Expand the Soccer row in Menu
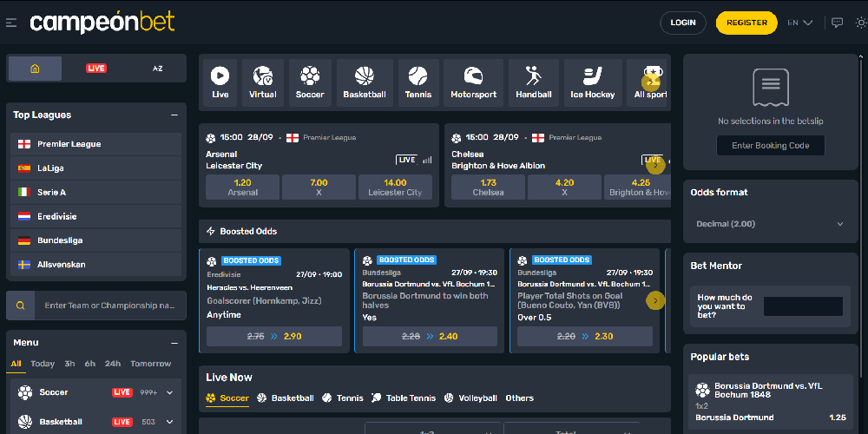Screen dimensions: 868x434 (169, 392)
